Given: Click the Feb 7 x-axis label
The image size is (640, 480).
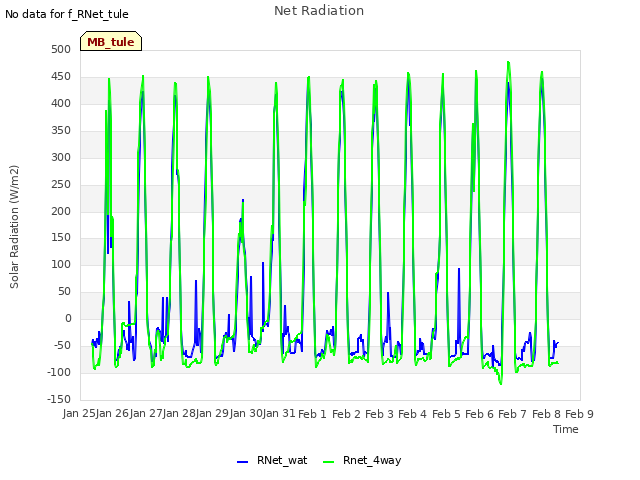Looking at the screenshot, I should tap(513, 414).
